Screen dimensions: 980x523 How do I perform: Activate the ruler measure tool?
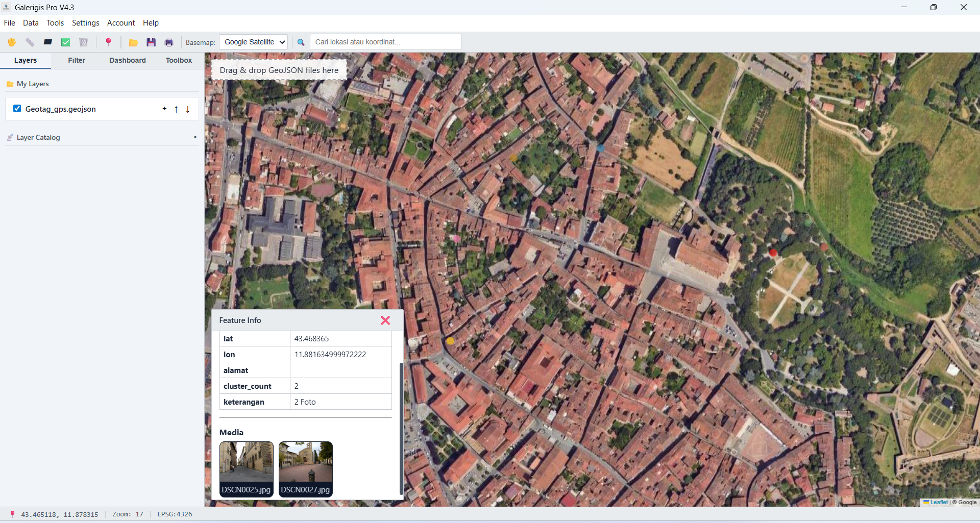coord(30,42)
